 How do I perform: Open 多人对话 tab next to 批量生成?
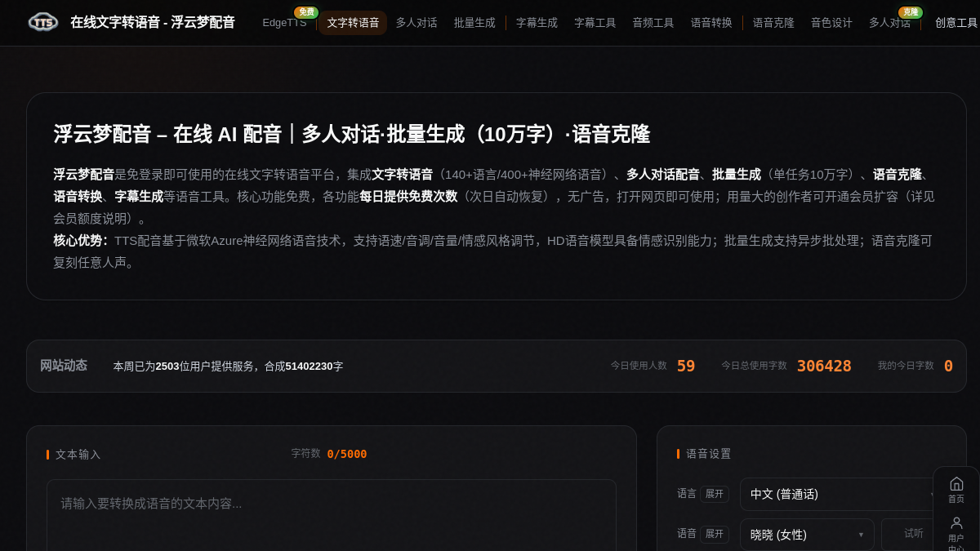pyautogui.click(x=416, y=23)
